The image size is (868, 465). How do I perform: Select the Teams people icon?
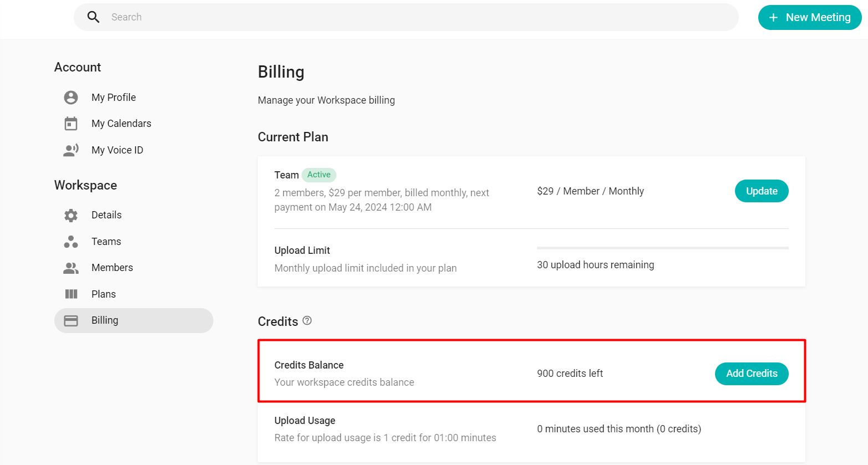click(70, 241)
